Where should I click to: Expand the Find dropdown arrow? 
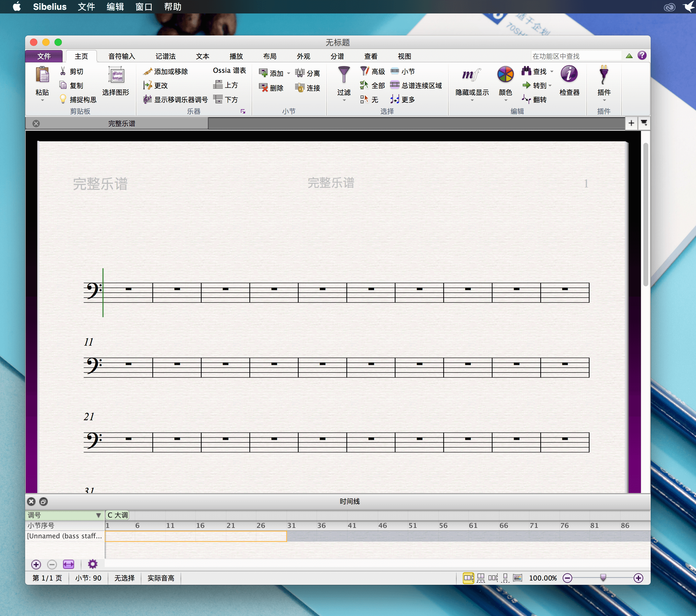[x=552, y=72]
